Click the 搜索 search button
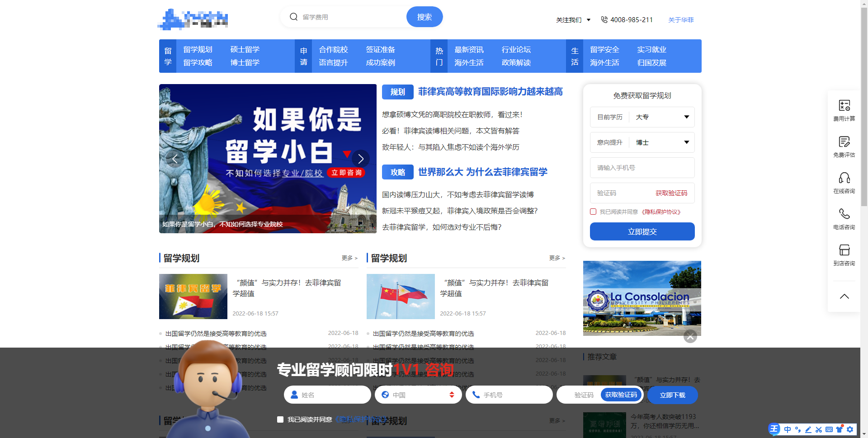 [x=425, y=17]
